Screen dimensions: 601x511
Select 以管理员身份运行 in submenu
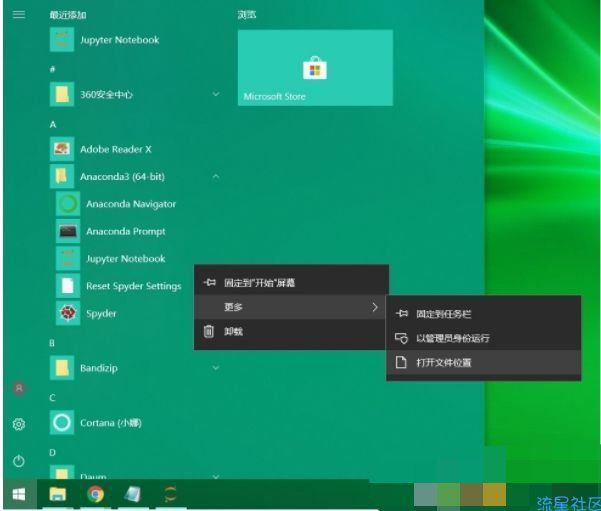(484, 338)
